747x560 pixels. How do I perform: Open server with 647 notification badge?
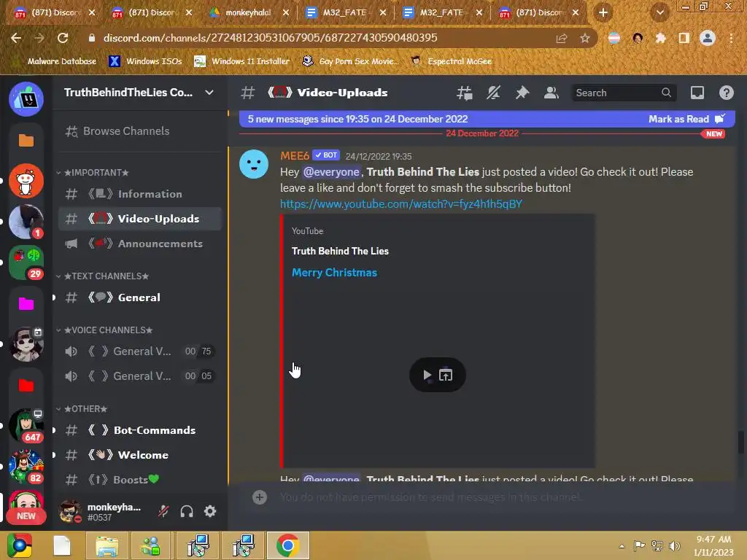26,425
